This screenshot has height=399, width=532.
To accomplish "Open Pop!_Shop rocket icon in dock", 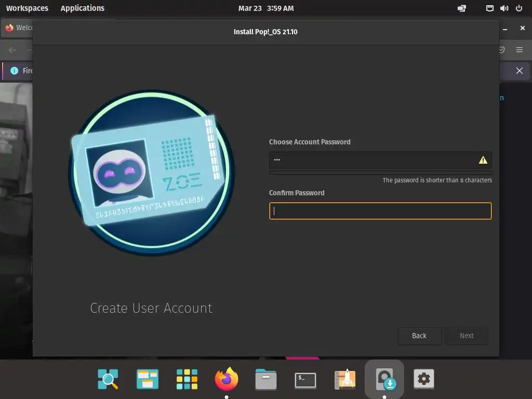I will (x=345, y=379).
